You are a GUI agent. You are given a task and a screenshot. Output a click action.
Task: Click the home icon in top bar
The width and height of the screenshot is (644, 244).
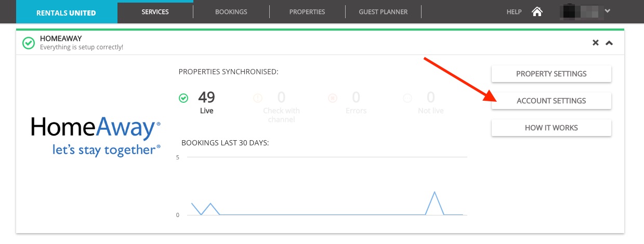pos(537,11)
